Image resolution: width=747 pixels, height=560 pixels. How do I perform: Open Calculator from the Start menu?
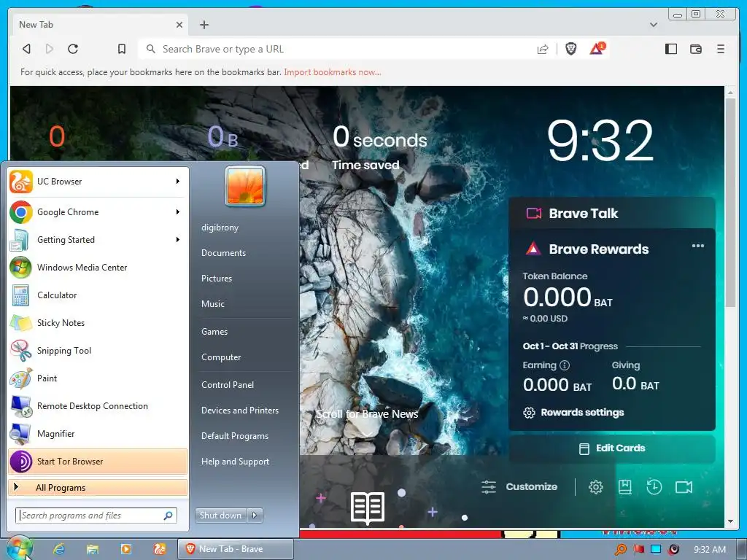pyautogui.click(x=98, y=295)
